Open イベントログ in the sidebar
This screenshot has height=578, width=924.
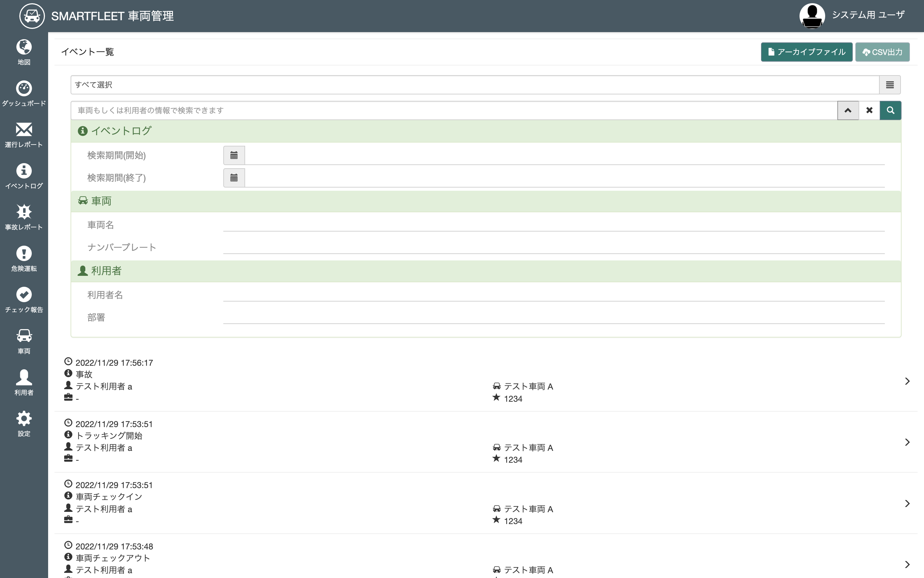(x=24, y=176)
